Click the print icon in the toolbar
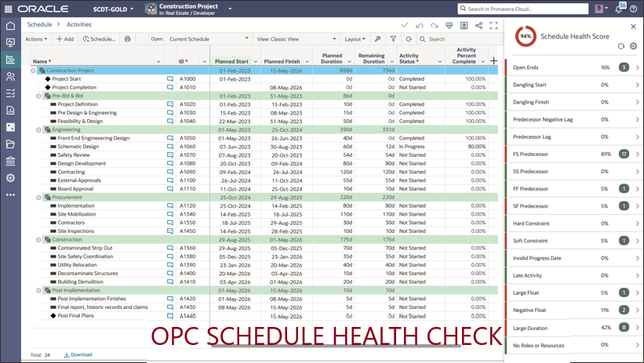This screenshot has height=363, width=644. 128,38
